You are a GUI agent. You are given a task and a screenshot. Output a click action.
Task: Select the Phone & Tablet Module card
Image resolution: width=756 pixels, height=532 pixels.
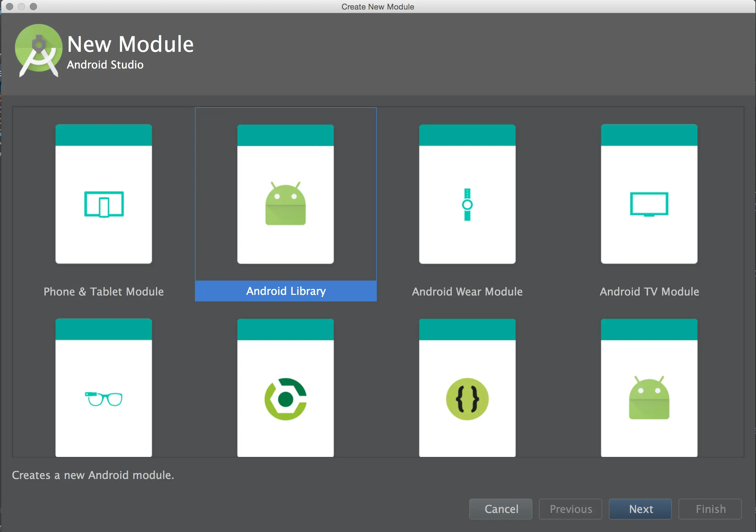tap(103, 194)
